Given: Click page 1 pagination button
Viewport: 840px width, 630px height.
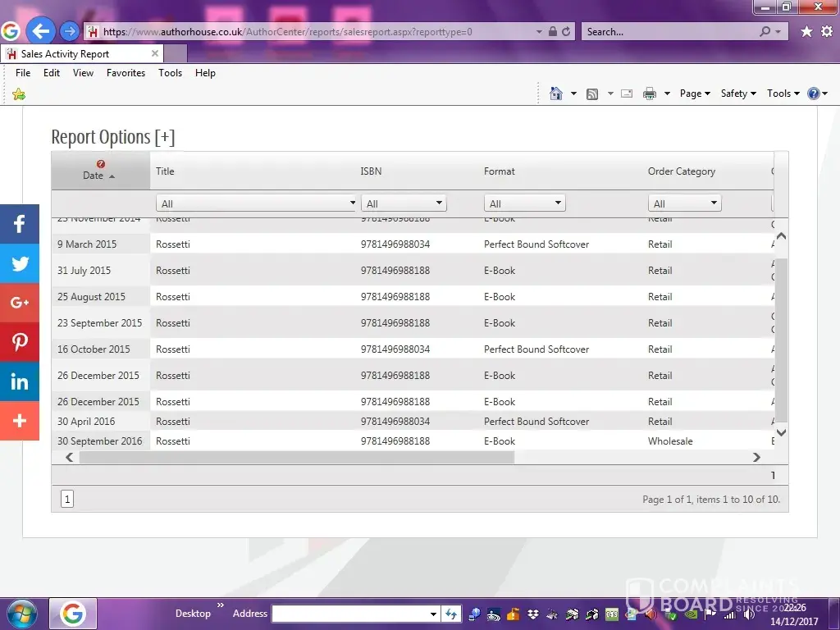Looking at the screenshot, I should [x=67, y=499].
